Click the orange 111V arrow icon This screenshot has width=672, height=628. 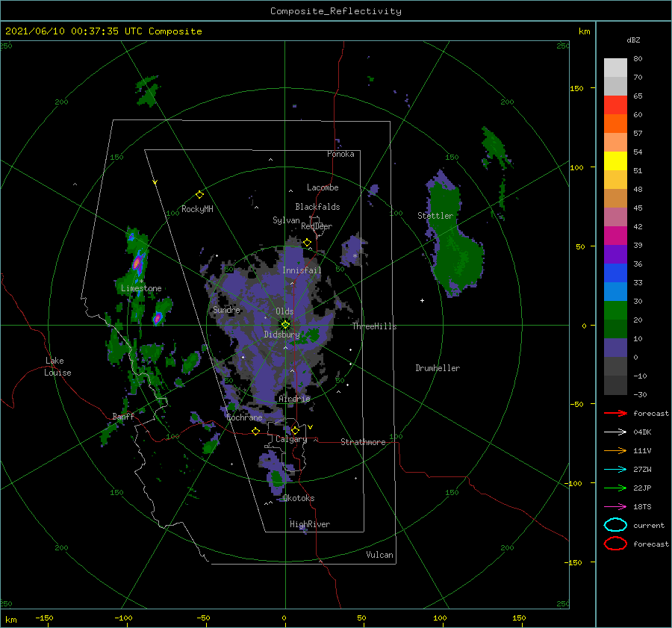click(x=615, y=450)
